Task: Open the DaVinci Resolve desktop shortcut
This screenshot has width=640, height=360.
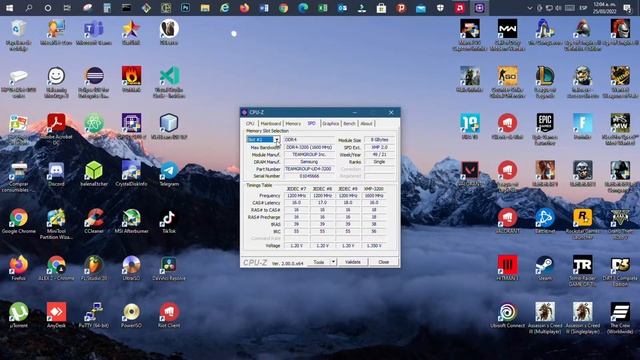Action: [169, 268]
